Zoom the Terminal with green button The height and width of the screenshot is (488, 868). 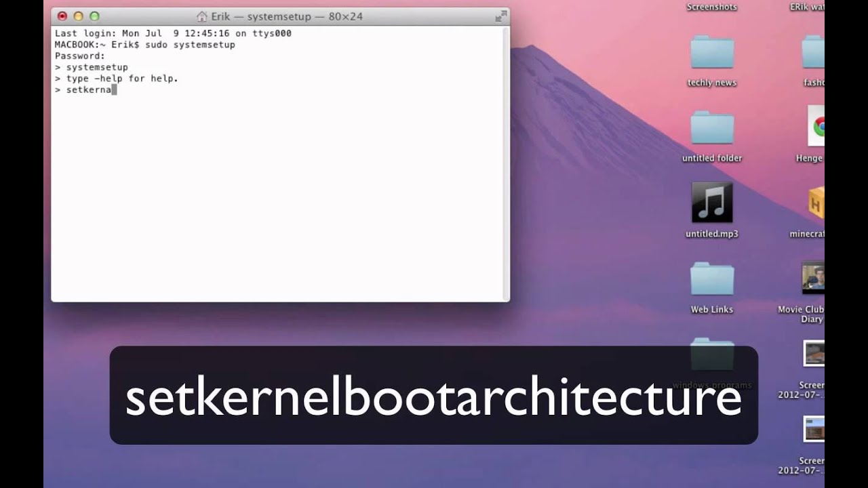click(94, 16)
